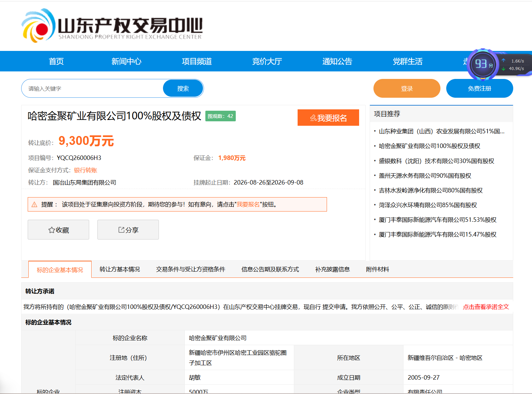
Task: Go to the 项目频道 menu item
Action: click(197, 61)
